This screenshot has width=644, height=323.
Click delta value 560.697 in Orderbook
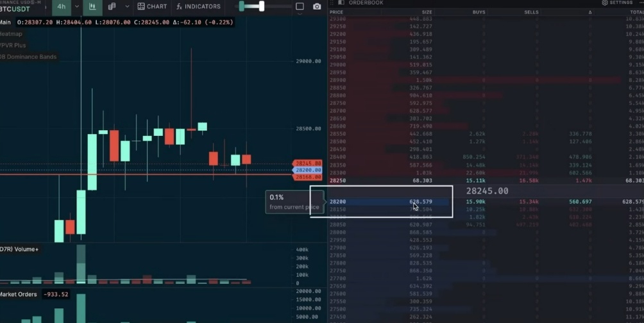[x=580, y=201]
